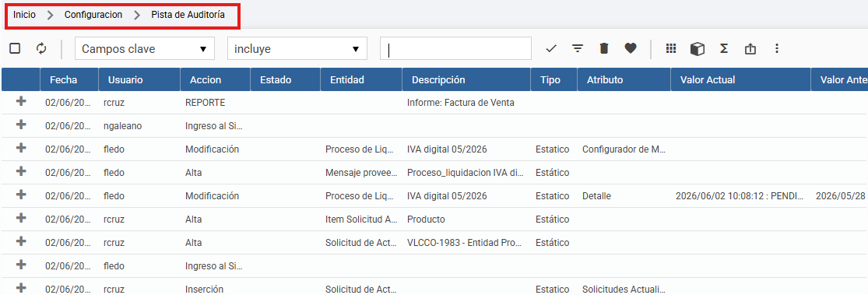Click the filter text input field
The height and width of the screenshot is (295, 868).
[455, 49]
